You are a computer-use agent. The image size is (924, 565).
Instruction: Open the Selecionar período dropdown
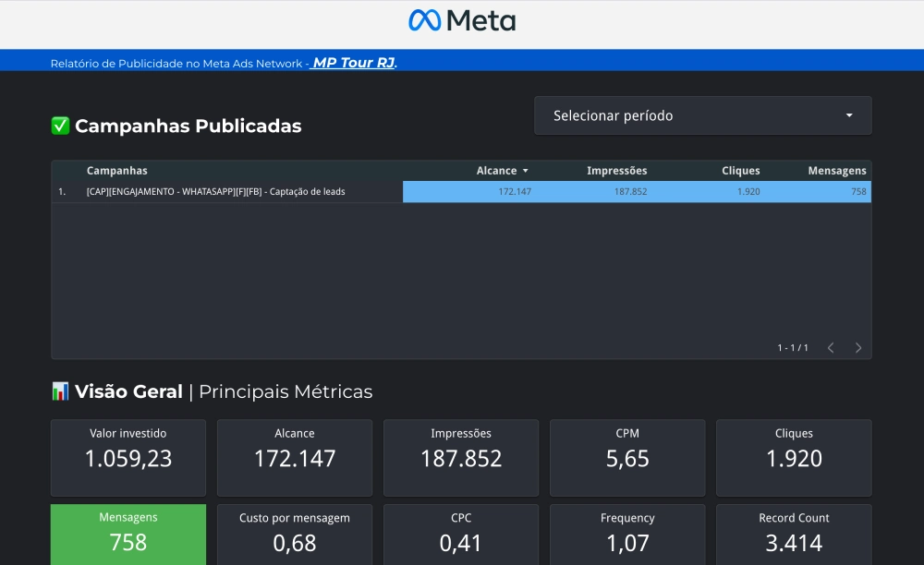[702, 116]
